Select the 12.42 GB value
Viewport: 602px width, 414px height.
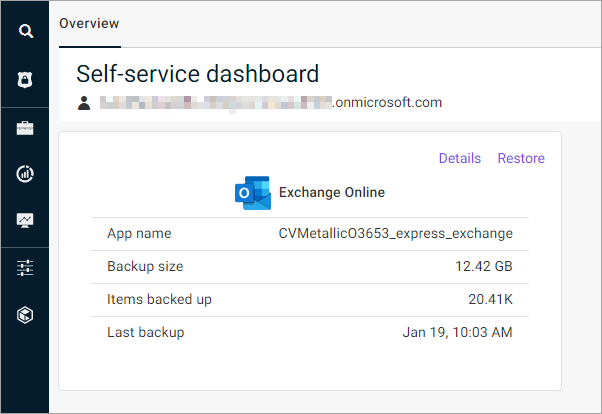[x=484, y=267]
